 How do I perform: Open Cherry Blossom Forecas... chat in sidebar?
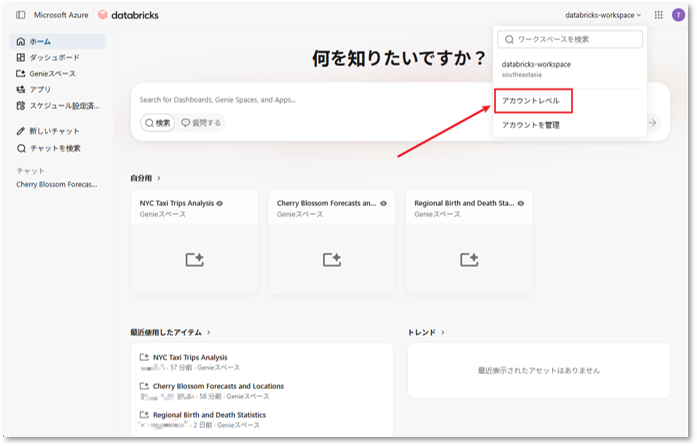point(57,184)
